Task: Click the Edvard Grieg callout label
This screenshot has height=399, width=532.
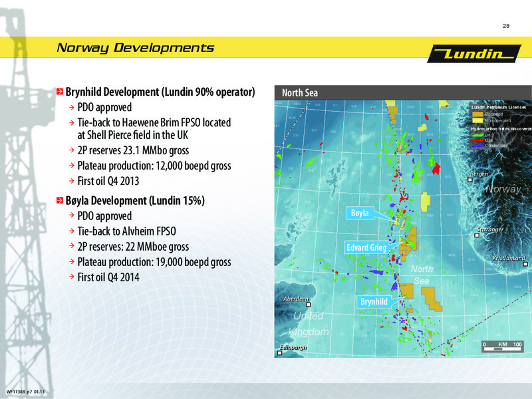Action: tap(366, 247)
